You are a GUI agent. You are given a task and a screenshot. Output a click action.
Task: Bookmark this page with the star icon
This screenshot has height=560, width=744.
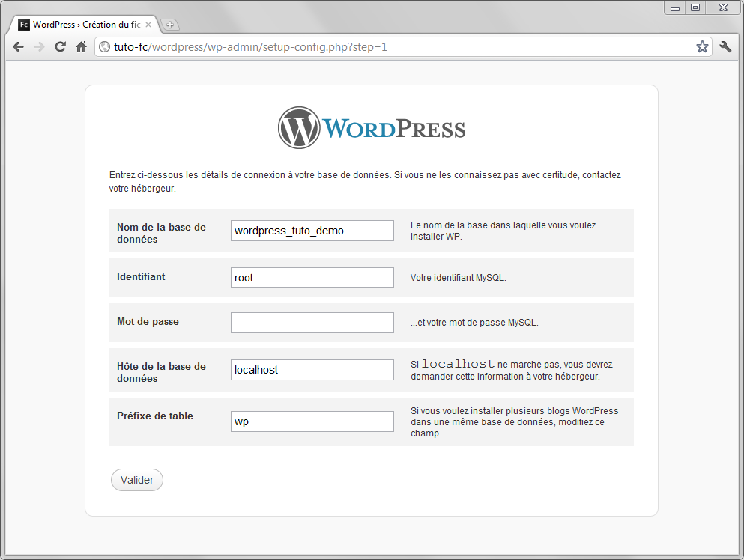(x=702, y=46)
